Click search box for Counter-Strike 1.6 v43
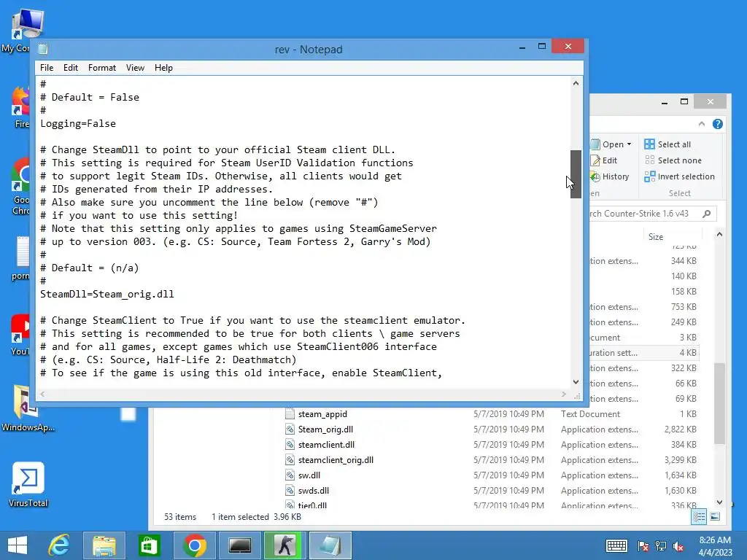This screenshot has height=560, width=747. tap(643, 214)
